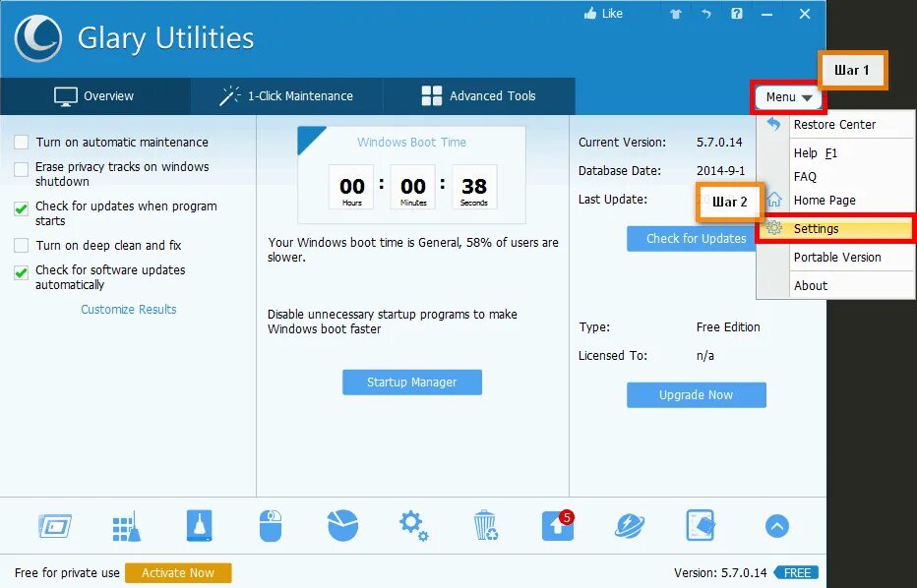This screenshot has width=917, height=588.
Task: Open the Uninstall Manager trash bin icon
Action: 485,525
